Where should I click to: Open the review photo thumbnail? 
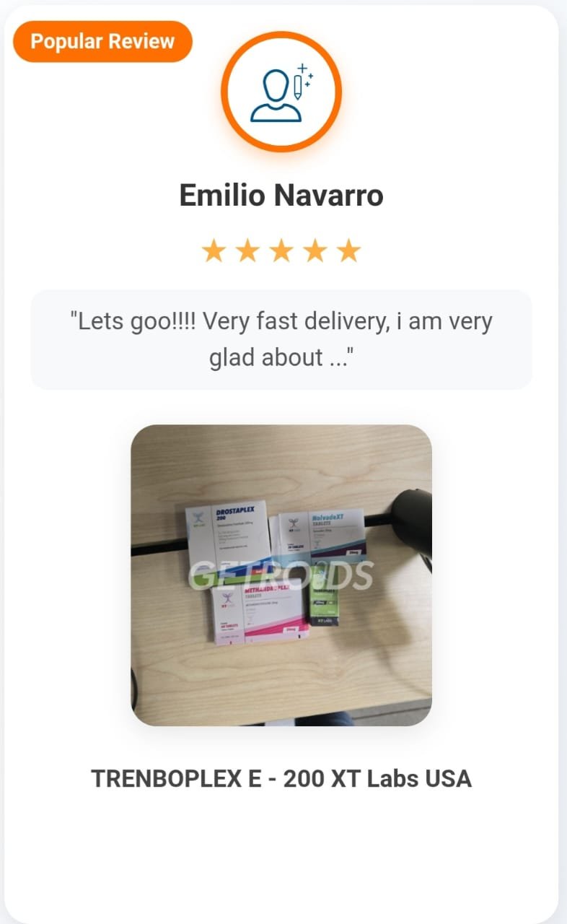click(281, 575)
